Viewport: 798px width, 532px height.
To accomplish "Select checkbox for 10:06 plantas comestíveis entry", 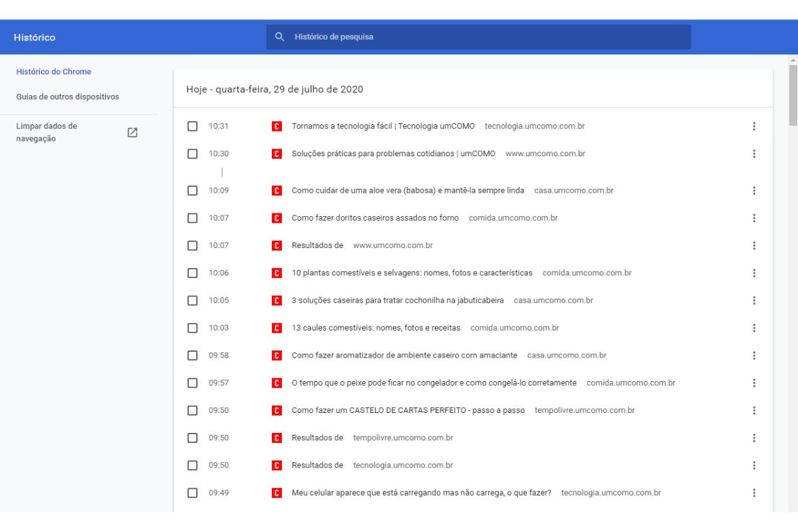I will (193, 273).
